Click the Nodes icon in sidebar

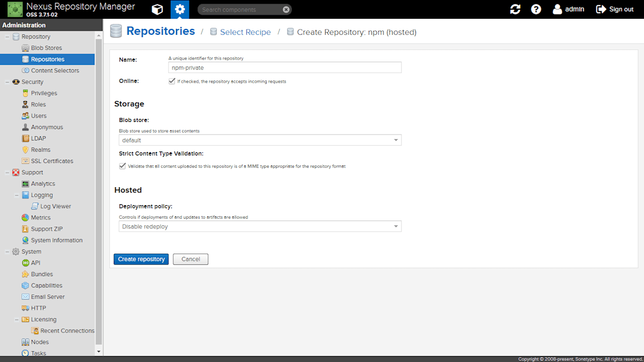pyautogui.click(x=25, y=342)
